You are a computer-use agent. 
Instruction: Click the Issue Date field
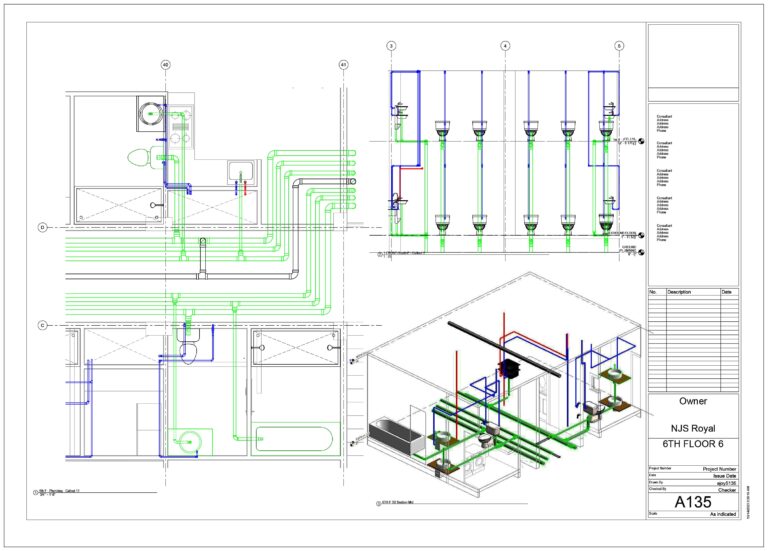[x=724, y=476]
